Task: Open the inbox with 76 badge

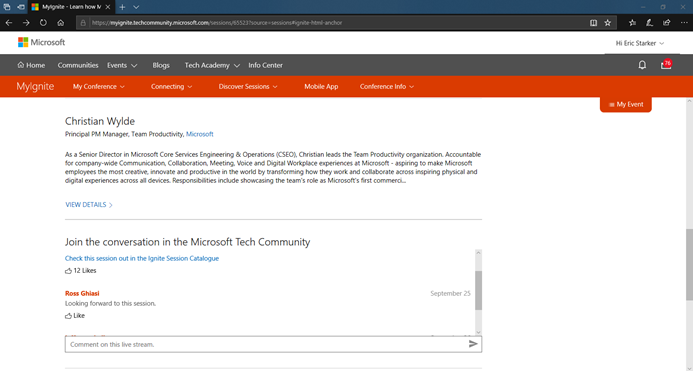Action: tap(666, 65)
